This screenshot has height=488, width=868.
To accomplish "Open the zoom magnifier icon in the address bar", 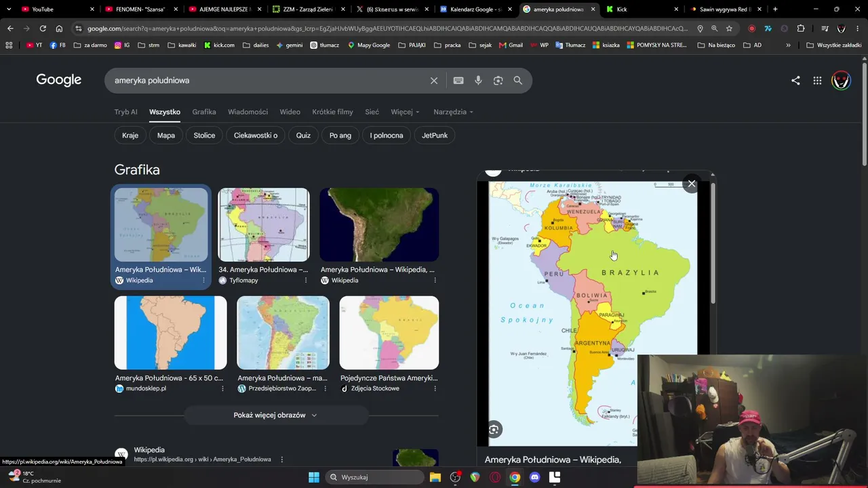I will (x=715, y=28).
